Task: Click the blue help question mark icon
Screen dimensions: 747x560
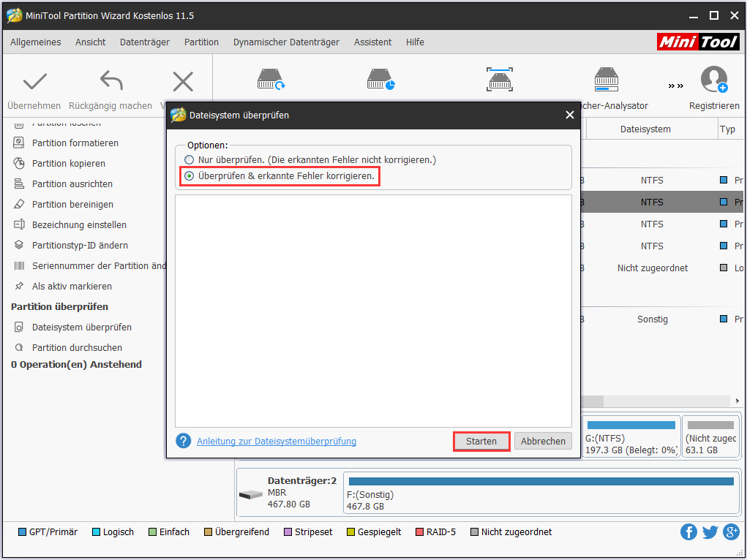Action: click(183, 441)
